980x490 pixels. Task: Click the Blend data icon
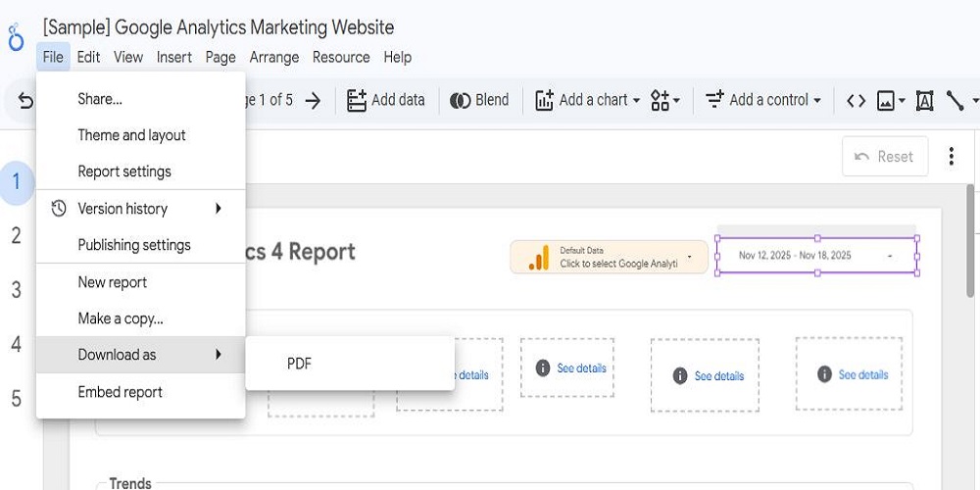[460, 100]
